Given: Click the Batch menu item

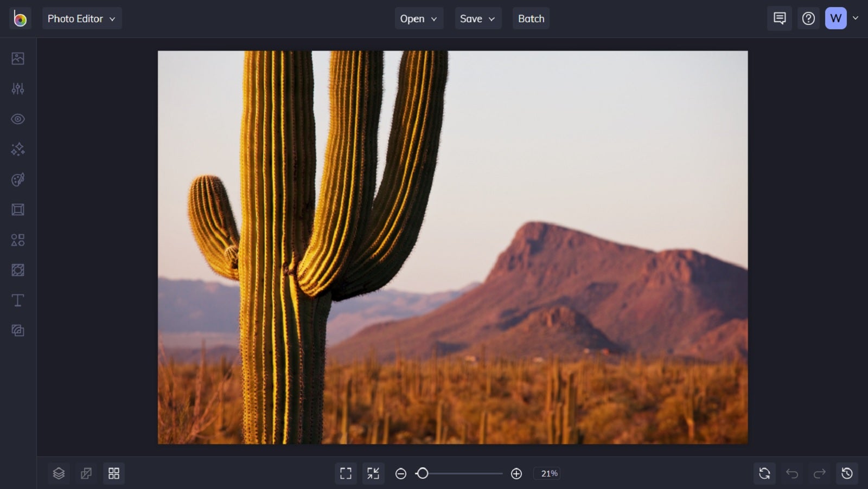Looking at the screenshot, I should 531,18.
